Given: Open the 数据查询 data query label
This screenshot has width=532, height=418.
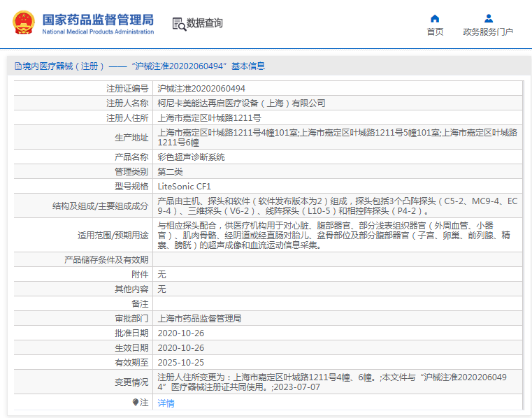Looking at the screenshot, I should pyautogui.click(x=204, y=23).
